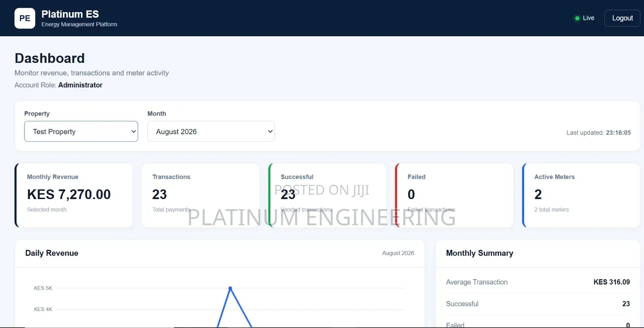
Task: Click the KES 4K axis label
Action: coord(43,309)
